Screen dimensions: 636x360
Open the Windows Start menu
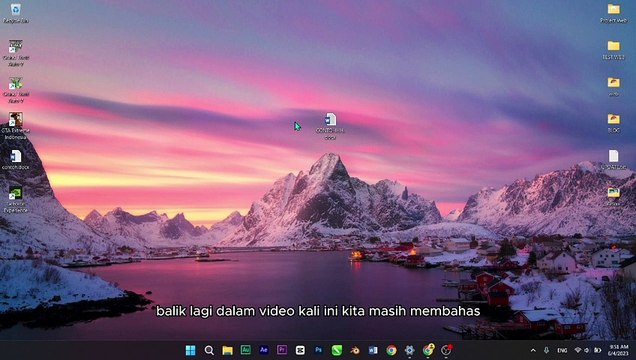pyautogui.click(x=190, y=350)
